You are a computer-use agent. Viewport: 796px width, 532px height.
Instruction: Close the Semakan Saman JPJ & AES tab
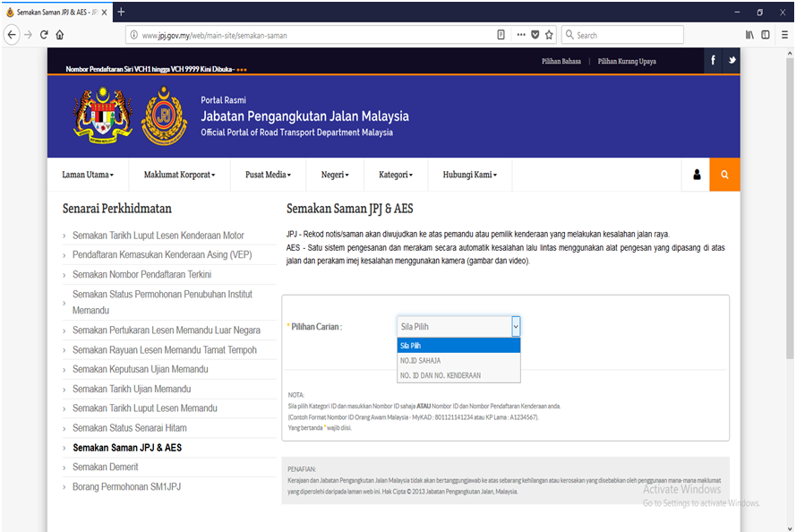(104, 13)
